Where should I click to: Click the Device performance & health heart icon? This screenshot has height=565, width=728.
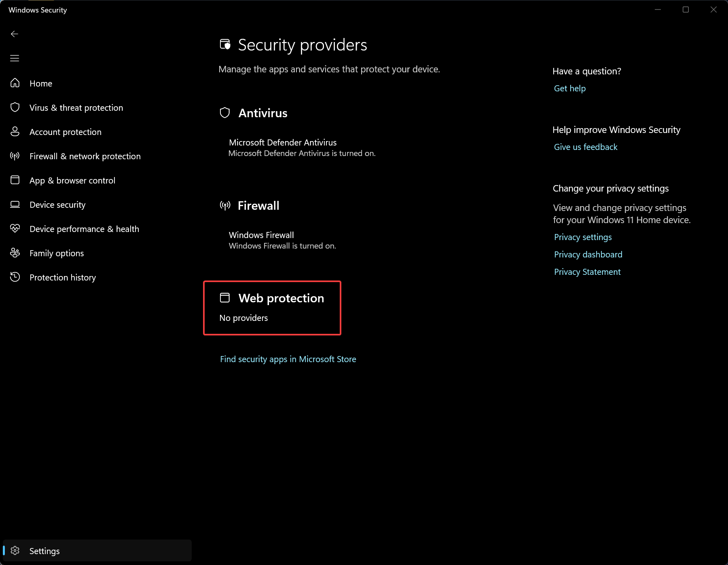[15, 229]
